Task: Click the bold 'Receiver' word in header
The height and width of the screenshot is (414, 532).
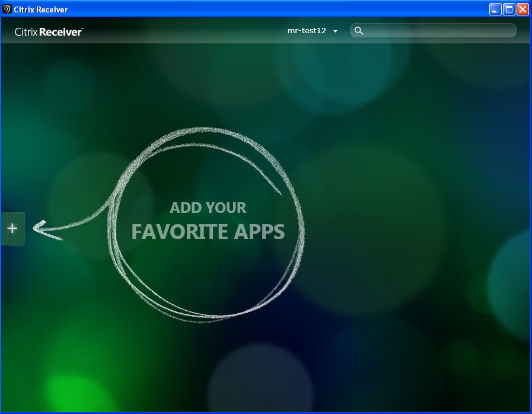Action: 60,32
